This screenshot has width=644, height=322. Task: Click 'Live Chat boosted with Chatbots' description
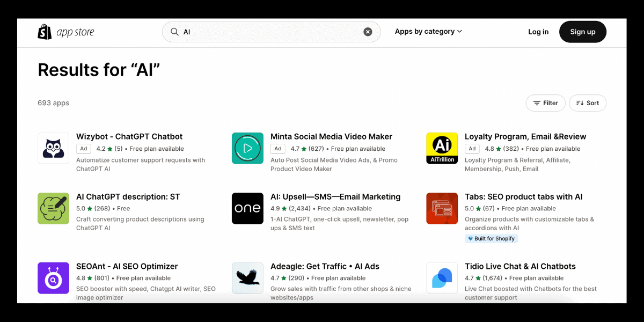531,293
